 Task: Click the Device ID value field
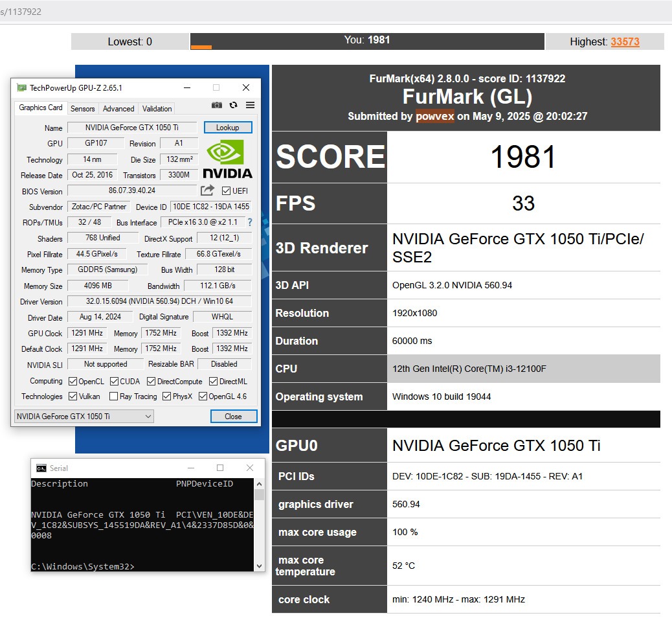point(211,207)
